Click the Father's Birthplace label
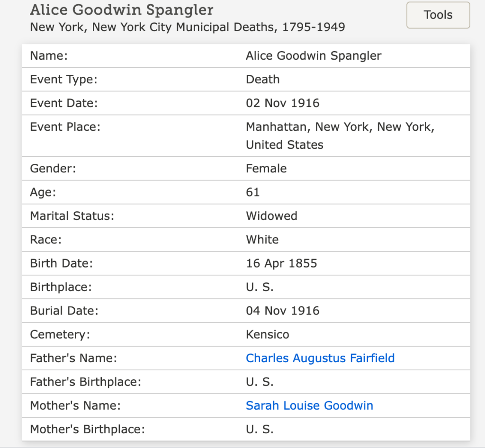Screen dimensions: 485x448 pyautogui.click(x=86, y=382)
